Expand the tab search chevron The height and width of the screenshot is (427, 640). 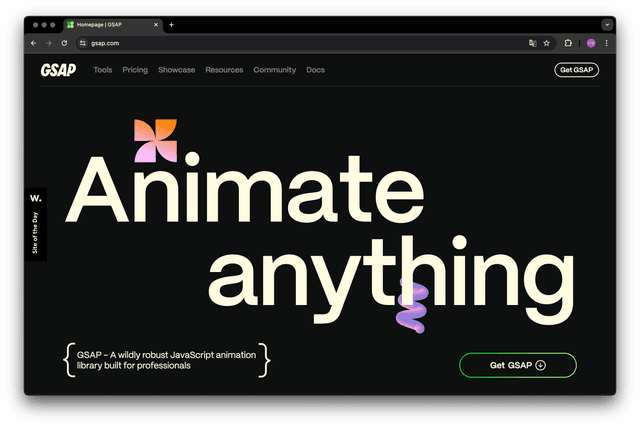607,25
